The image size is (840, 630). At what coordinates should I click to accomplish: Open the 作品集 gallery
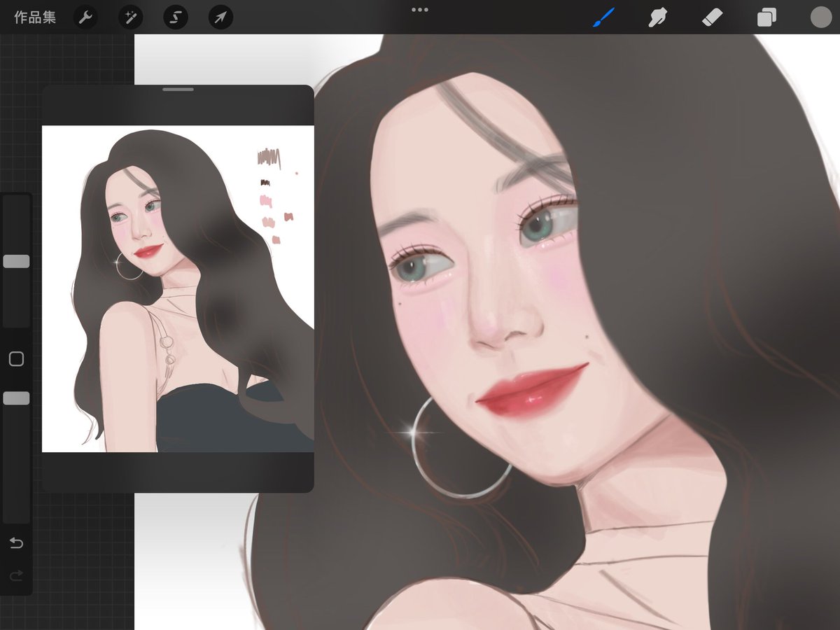pyautogui.click(x=35, y=17)
